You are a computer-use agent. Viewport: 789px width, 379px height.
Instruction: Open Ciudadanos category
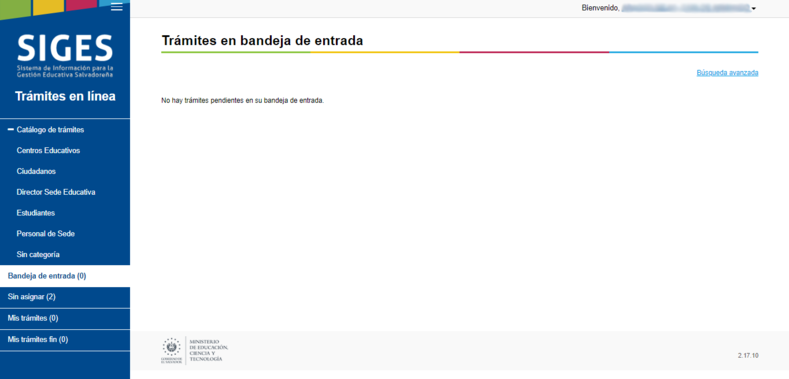(36, 171)
